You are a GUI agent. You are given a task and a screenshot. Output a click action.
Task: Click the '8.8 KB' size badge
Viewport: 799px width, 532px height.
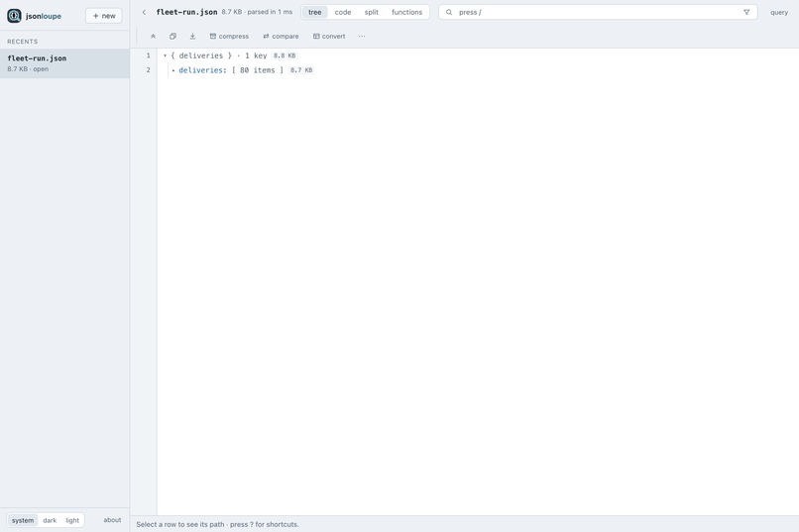click(x=285, y=55)
